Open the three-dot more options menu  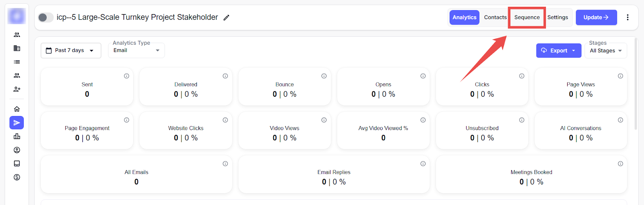(627, 17)
